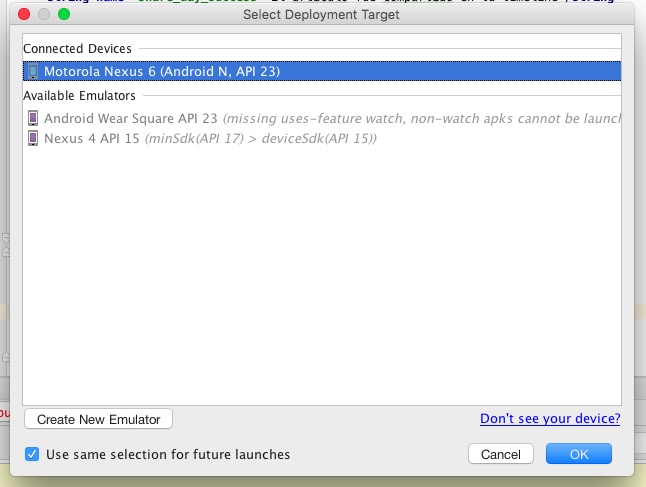Click empty space in the device list
The width and height of the screenshot is (646, 487).
tap(320, 280)
